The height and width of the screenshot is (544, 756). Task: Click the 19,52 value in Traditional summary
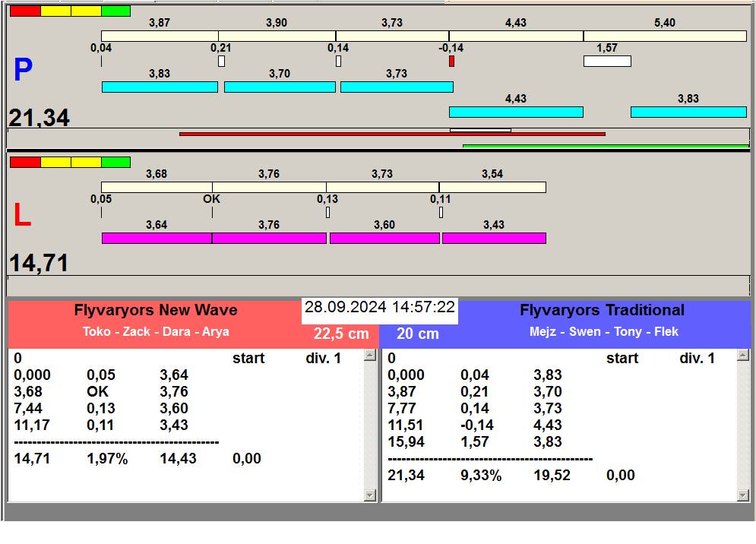tap(552, 475)
